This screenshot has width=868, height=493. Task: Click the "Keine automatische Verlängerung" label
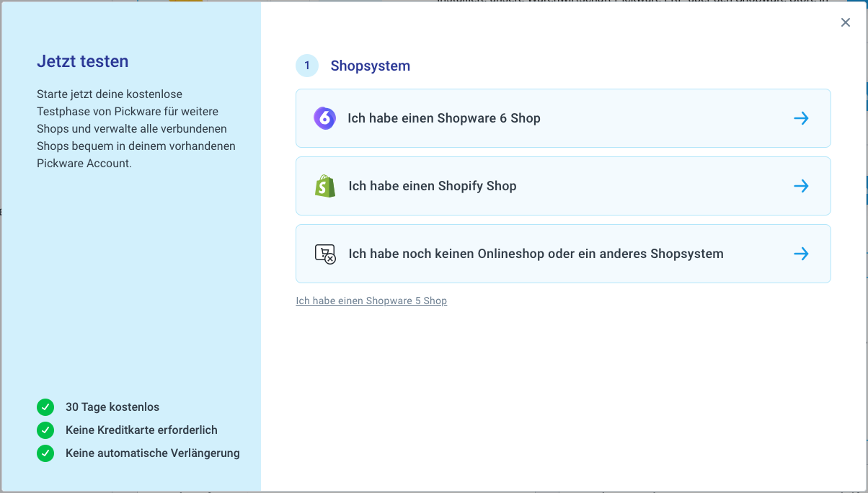153,453
